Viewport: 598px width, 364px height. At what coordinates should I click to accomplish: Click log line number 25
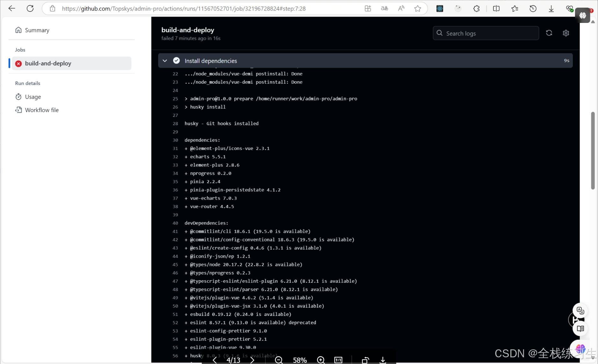click(175, 99)
